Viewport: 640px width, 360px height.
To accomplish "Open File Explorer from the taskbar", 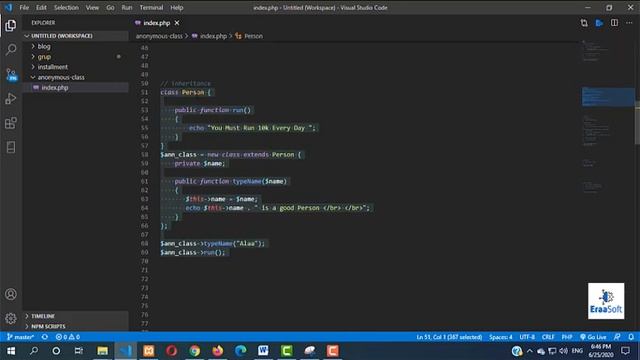I will (x=102, y=351).
